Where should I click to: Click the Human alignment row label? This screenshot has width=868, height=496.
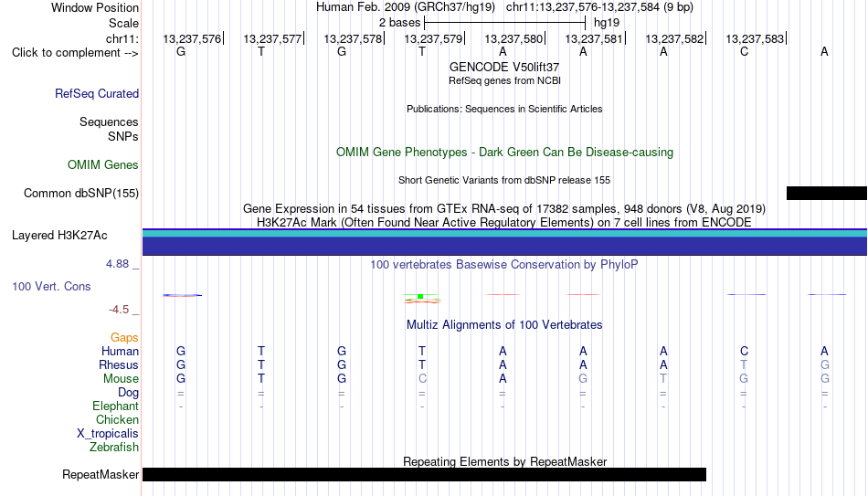tap(120, 352)
